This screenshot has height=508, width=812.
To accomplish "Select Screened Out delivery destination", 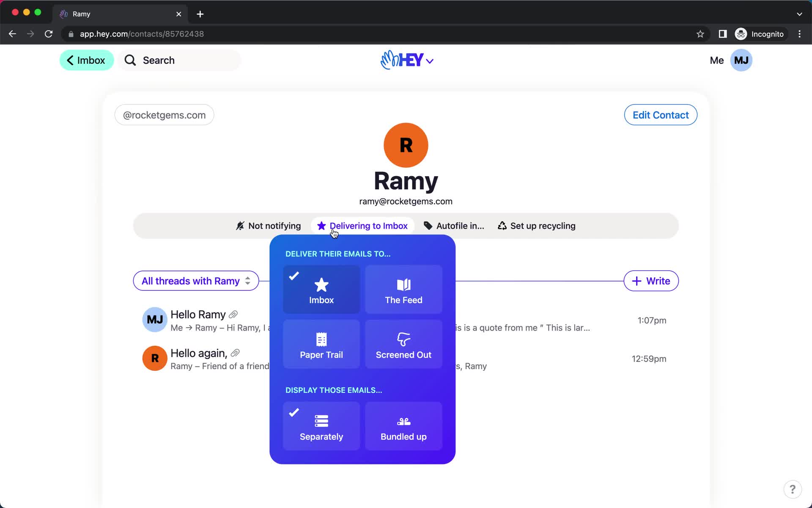I will 403,345.
